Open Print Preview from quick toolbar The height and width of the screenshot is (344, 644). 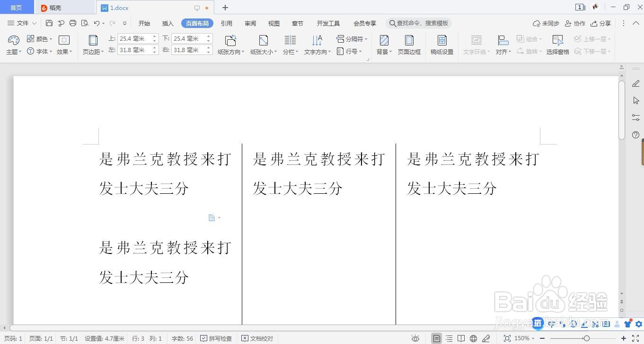tap(85, 23)
